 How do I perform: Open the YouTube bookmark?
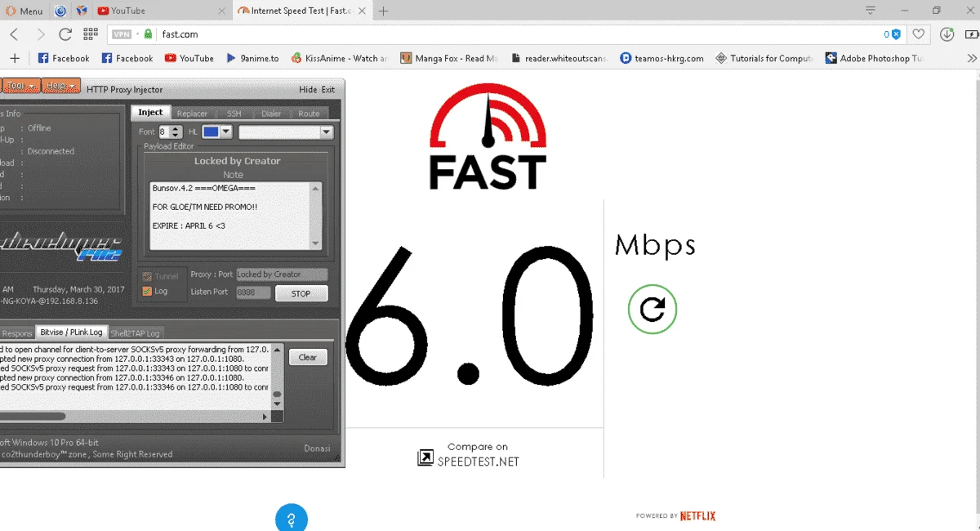pyautogui.click(x=189, y=58)
